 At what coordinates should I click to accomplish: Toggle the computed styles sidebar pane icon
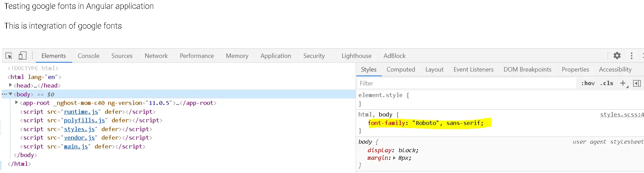637,83
